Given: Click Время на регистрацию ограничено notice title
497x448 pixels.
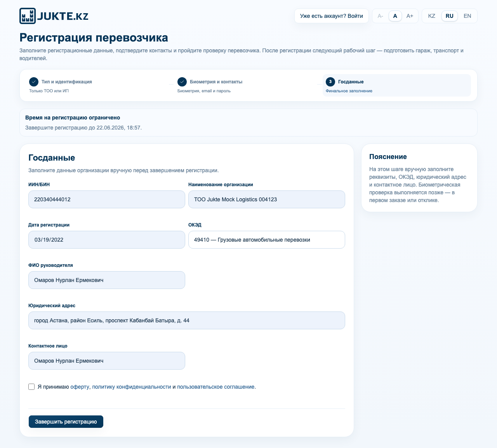Looking at the screenshot, I should point(73,118).
